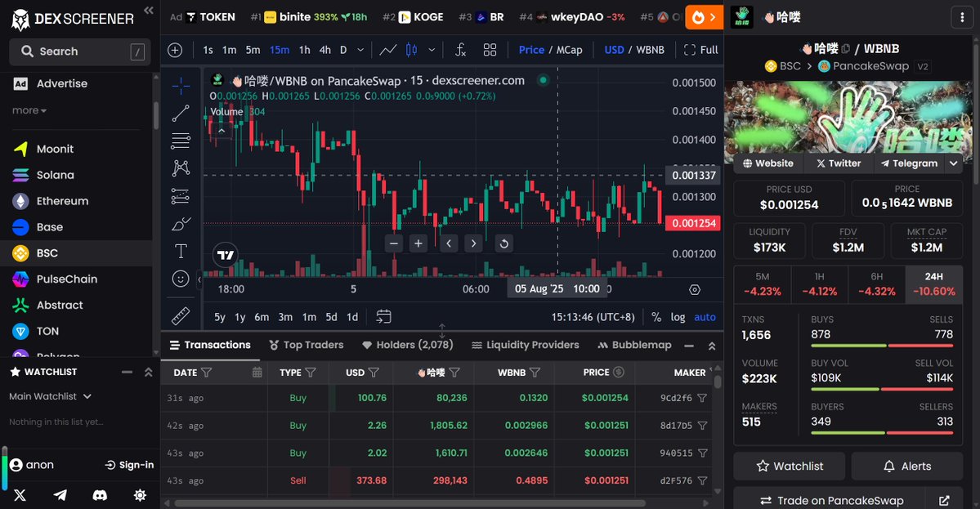This screenshot has height=509, width=980.
Task: Open the go-to-date calendar icon
Action: click(384, 317)
